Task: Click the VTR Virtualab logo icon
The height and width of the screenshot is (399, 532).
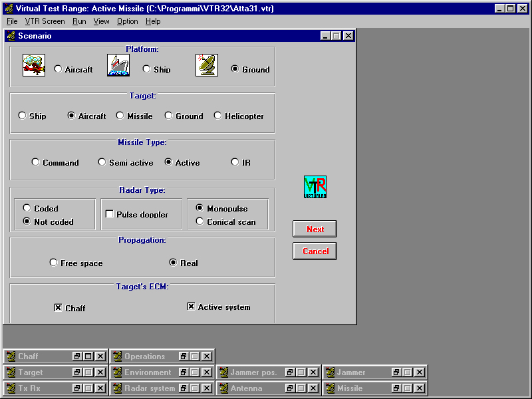Action: tap(315, 187)
